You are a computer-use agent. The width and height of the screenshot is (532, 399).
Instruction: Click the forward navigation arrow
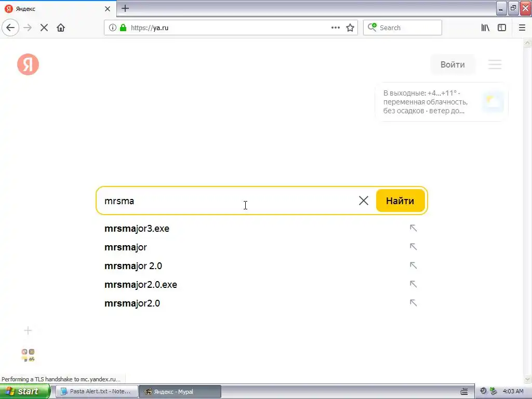tap(28, 28)
